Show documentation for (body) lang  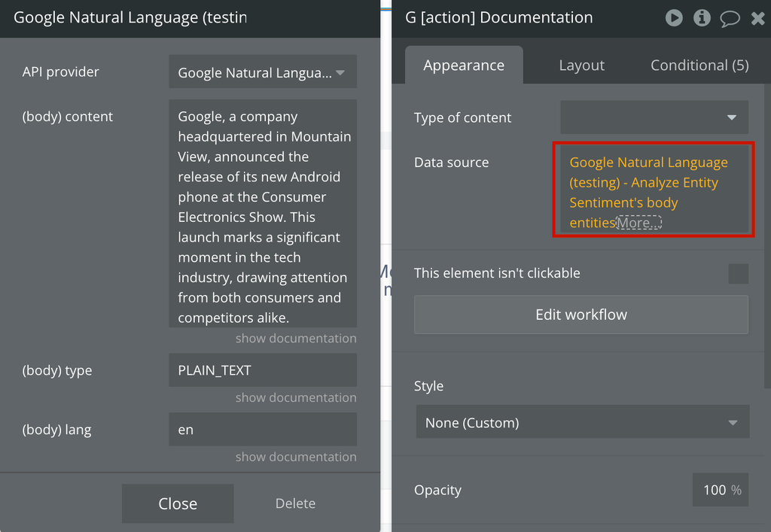295,458
